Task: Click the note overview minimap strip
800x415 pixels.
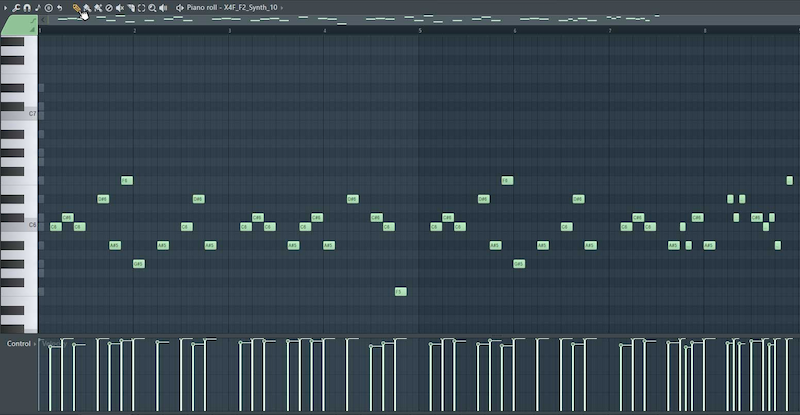Action: (x=400, y=18)
